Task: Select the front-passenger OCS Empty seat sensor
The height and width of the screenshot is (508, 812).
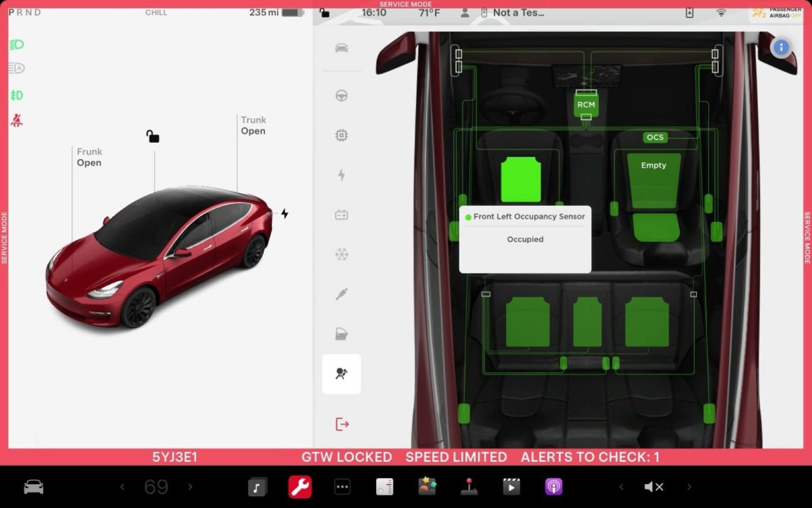Action: 654,165
